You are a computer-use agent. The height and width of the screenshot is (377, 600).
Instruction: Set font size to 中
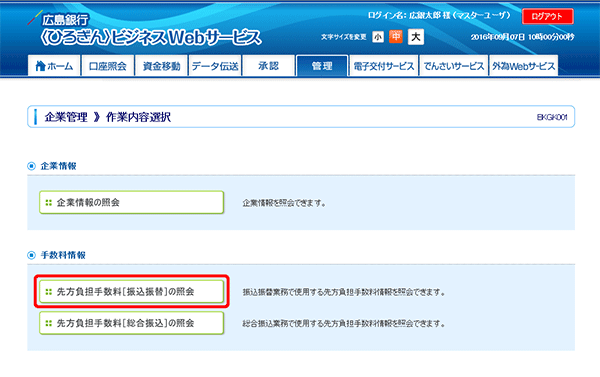tap(396, 37)
